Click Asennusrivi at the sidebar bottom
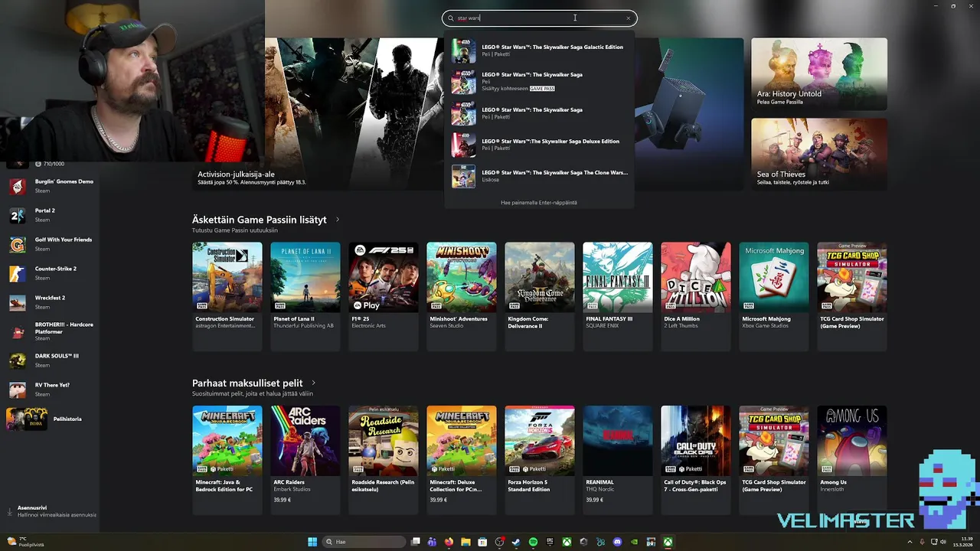 pyautogui.click(x=52, y=511)
